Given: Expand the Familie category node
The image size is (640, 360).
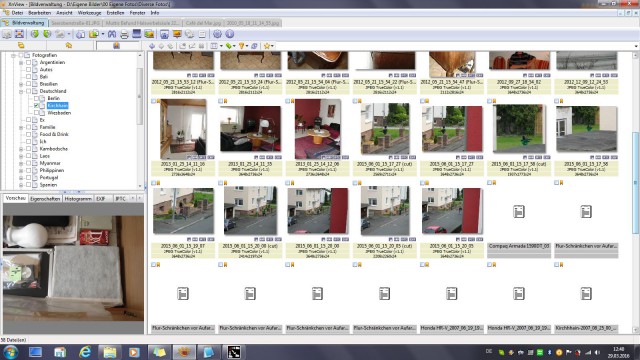Looking at the screenshot, I should (21, 127).
